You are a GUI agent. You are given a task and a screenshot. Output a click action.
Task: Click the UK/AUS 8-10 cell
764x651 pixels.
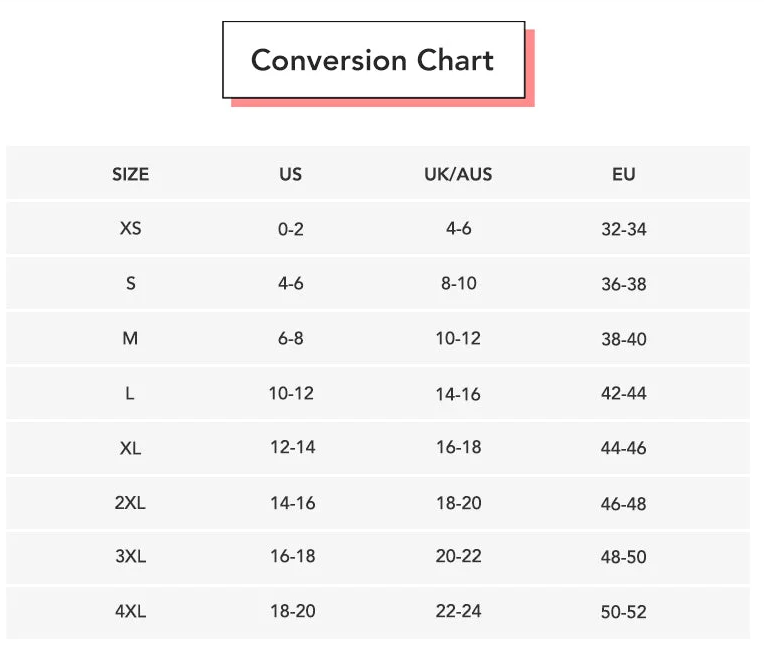(458, 283)
